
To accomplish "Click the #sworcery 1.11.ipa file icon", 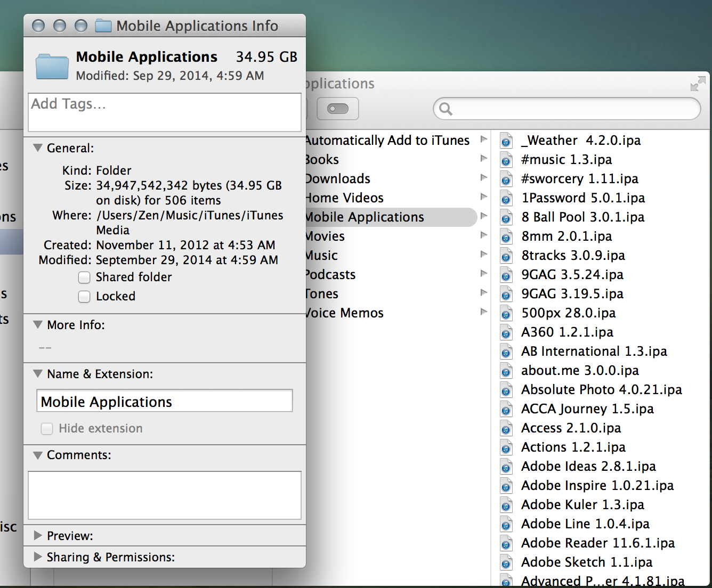I will (x=506, y=179).
